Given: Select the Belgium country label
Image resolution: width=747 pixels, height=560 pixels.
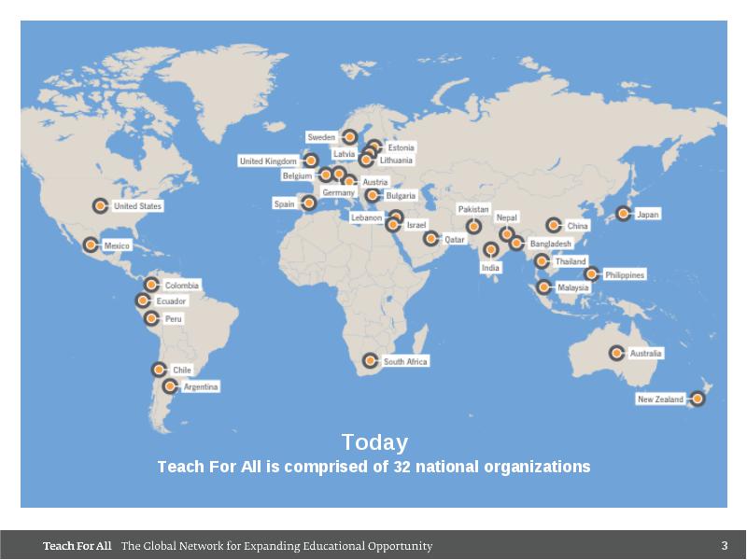Looking at the screenshot, I should tap(297, 176).
